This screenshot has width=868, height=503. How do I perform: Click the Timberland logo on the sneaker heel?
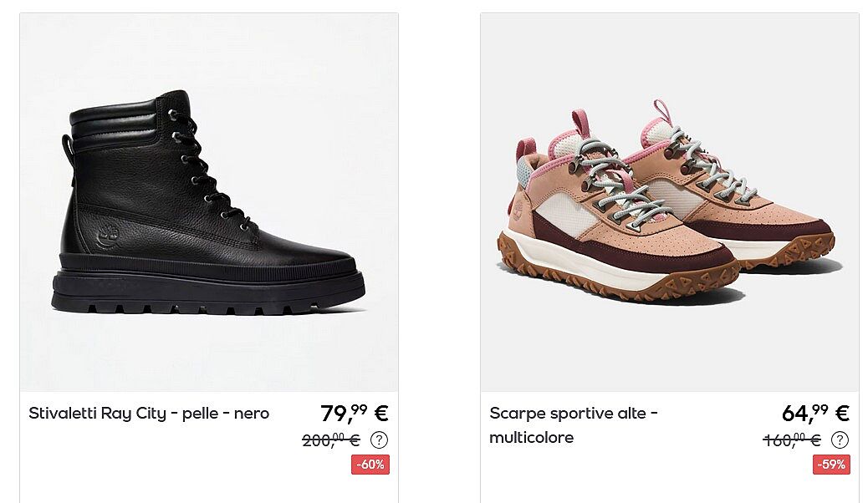click(518, 211)
